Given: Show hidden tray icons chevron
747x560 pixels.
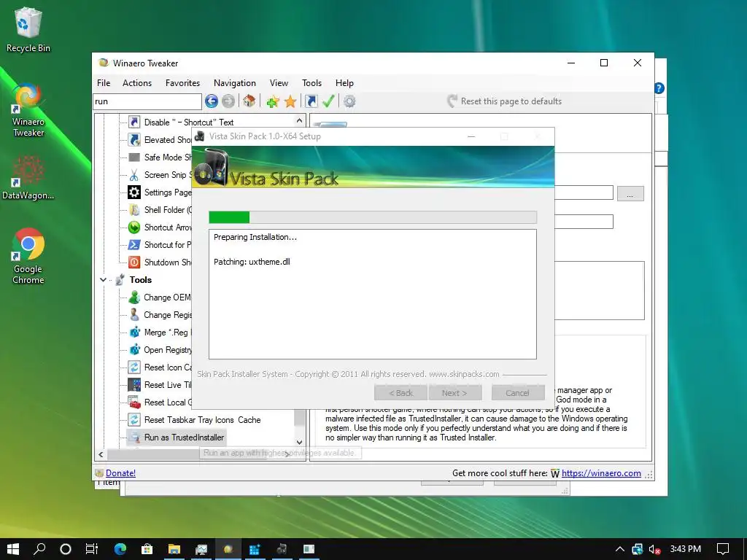Looking at the screenshot, I should point(620,549).
